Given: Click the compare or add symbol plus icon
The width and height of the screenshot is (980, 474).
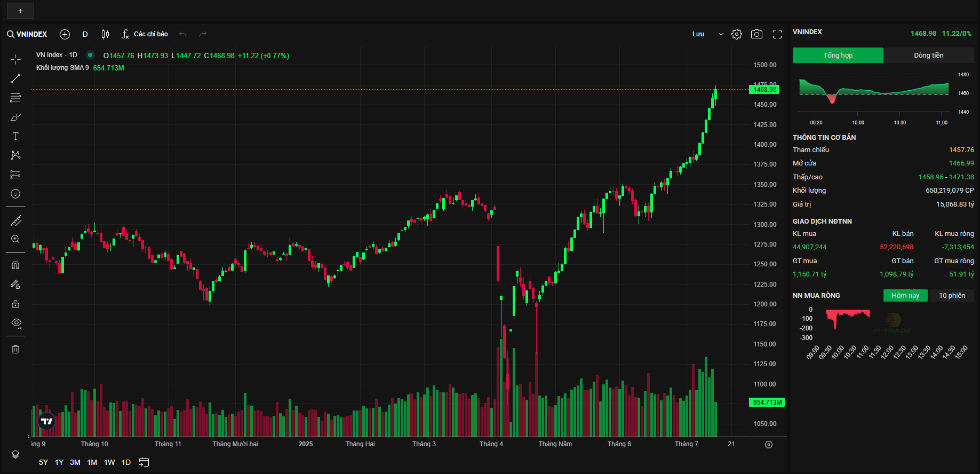Looking at the screenshot, I should tap(65, 34).
